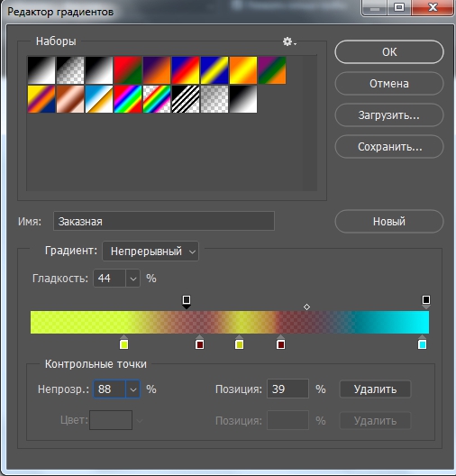
Task: Select the yellow-green color stop
Action: click(x=123, y=343)
